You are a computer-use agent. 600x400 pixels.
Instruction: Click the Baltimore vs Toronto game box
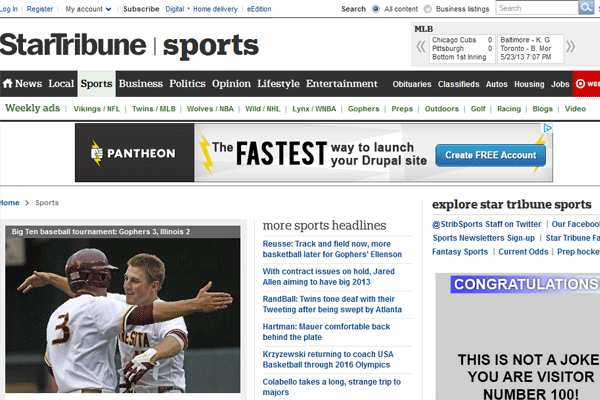[530, 49]
